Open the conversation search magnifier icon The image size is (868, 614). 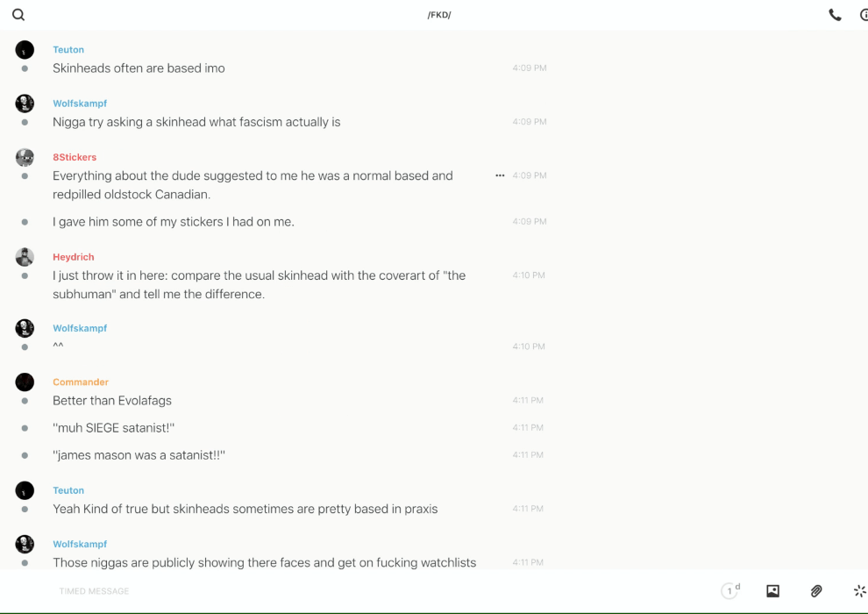point(18,15)
